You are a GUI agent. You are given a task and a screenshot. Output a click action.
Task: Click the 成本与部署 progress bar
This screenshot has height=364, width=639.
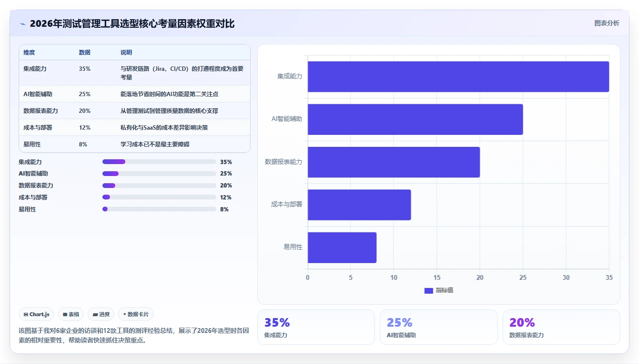click(159, 197)
